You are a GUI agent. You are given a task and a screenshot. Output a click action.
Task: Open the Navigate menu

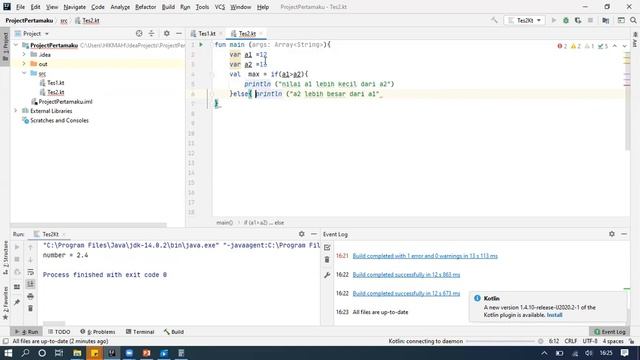click(75, 7)
